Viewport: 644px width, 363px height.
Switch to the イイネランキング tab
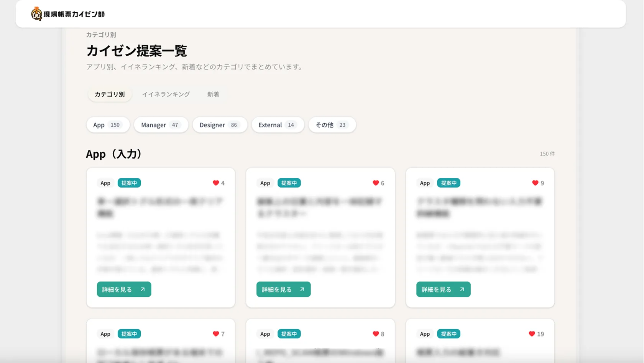point(166,94)
